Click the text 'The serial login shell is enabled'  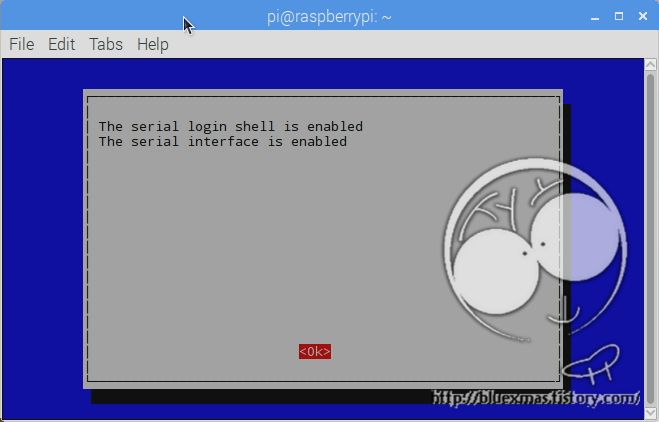[231, 127]
